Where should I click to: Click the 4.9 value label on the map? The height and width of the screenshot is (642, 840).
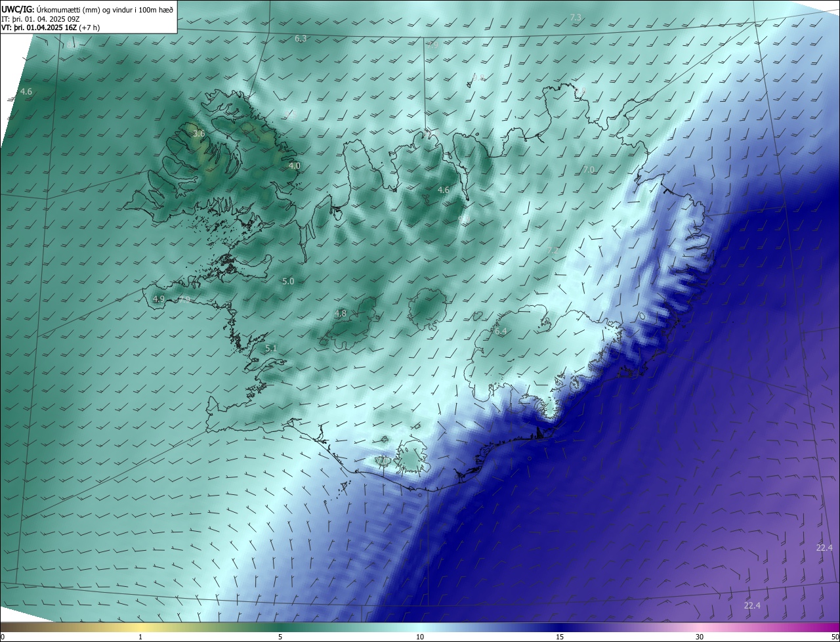[x=158, y=299]
